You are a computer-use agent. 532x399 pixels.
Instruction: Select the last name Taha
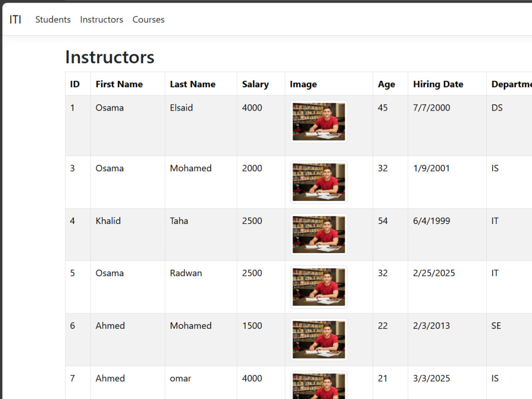[x=179, y=221]
